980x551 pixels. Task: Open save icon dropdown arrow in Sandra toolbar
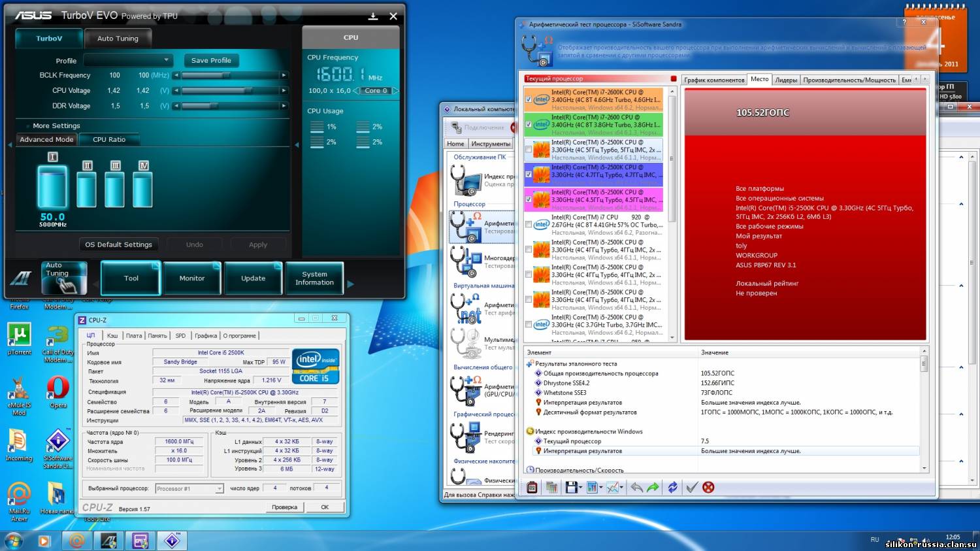(x=581, y=488)
